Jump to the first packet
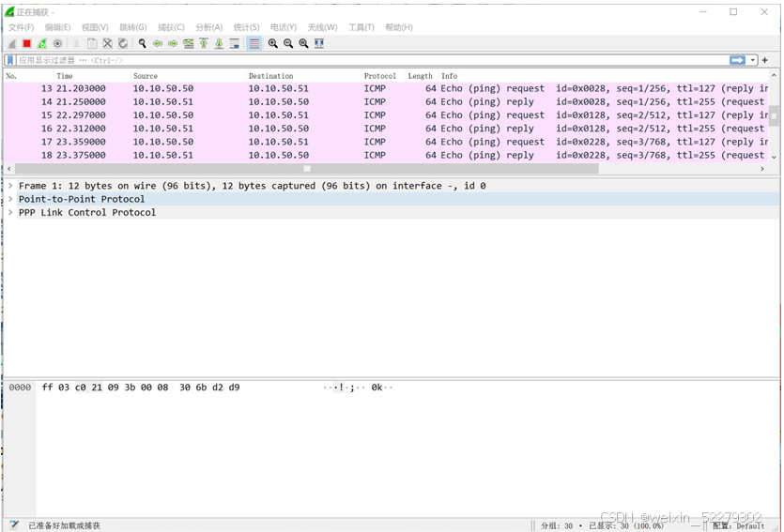This screenshot has width=784, height=532. [204, 43]
